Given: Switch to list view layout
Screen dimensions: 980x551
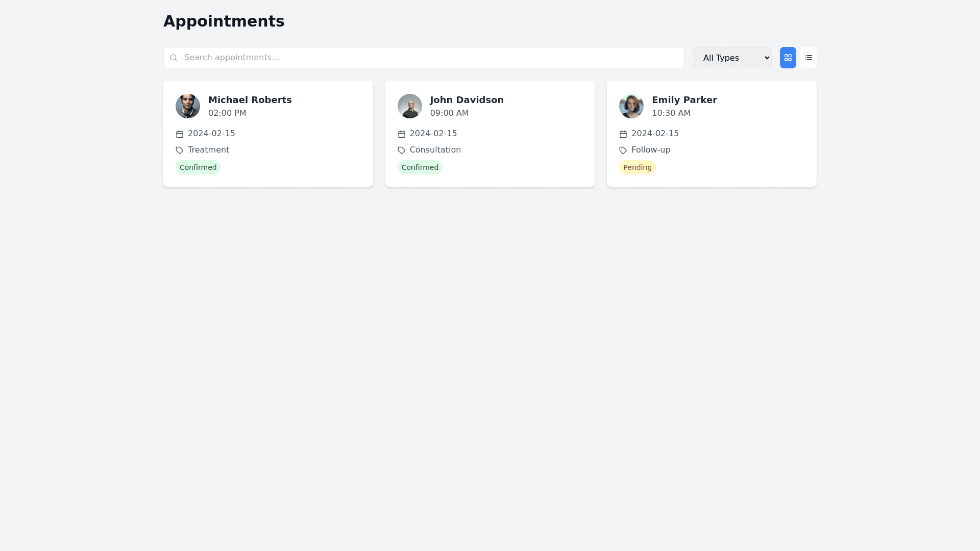Looking at the screenshot, I should pyautogui.click(x=808, y=58).
